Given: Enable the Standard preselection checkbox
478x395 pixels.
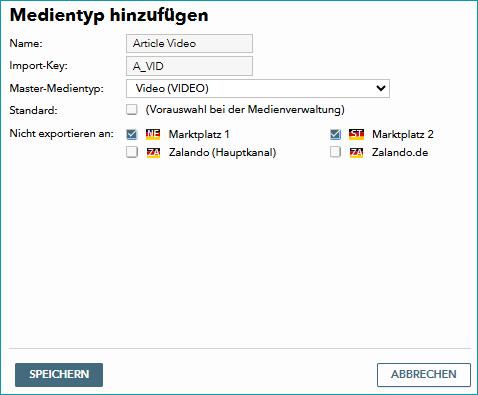Looking at the screenshot, I should [132, 110].
